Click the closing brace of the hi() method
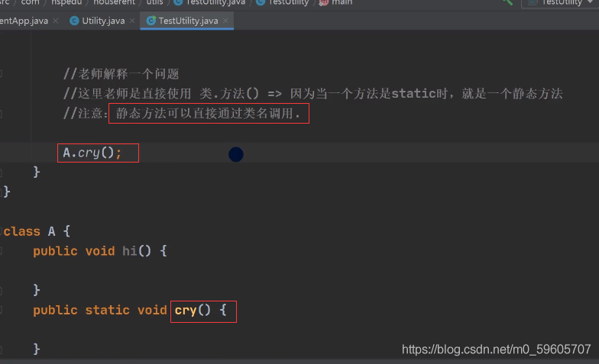Viewport: 599px width, 364px height. [x=37, y=290]
